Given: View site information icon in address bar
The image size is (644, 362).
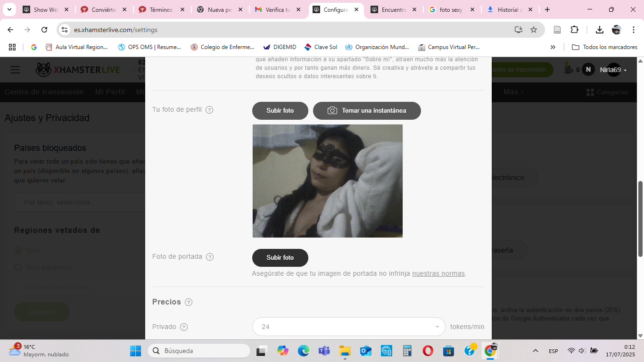Looking at the screenshot, I should [x=65, y=30].
